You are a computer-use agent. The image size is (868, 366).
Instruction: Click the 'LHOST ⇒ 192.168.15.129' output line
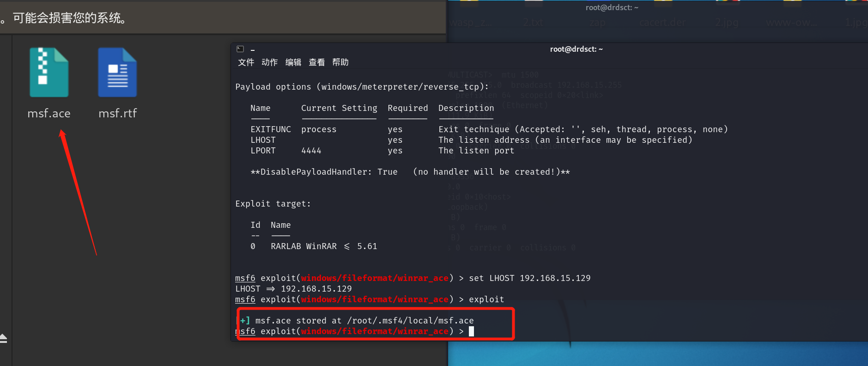(293, 289)
